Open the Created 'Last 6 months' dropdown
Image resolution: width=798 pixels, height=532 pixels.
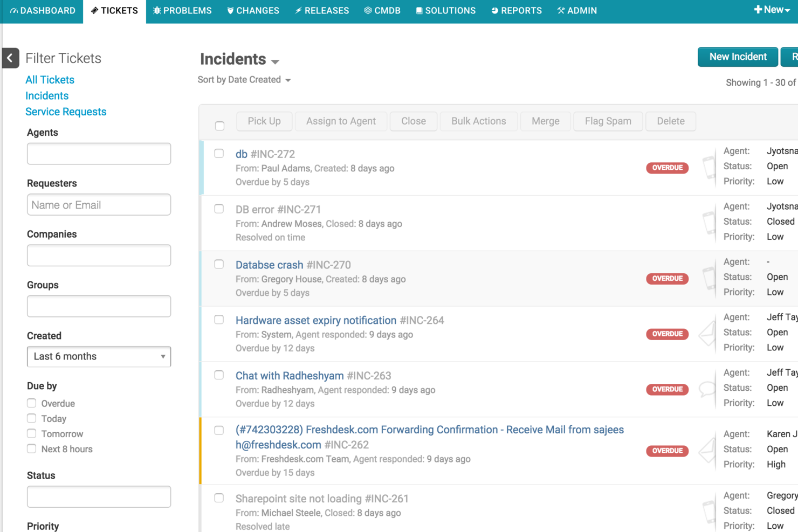99,356
